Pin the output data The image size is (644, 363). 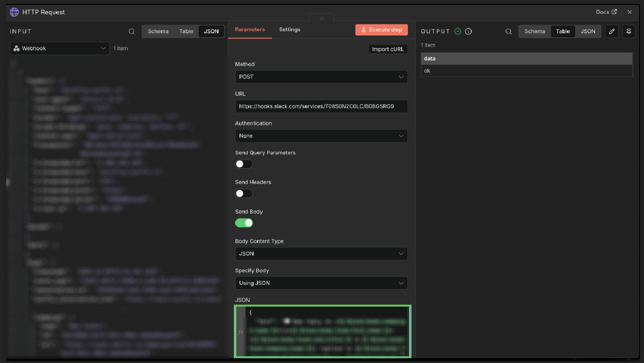pyautogui.click(x=629, y=32)
